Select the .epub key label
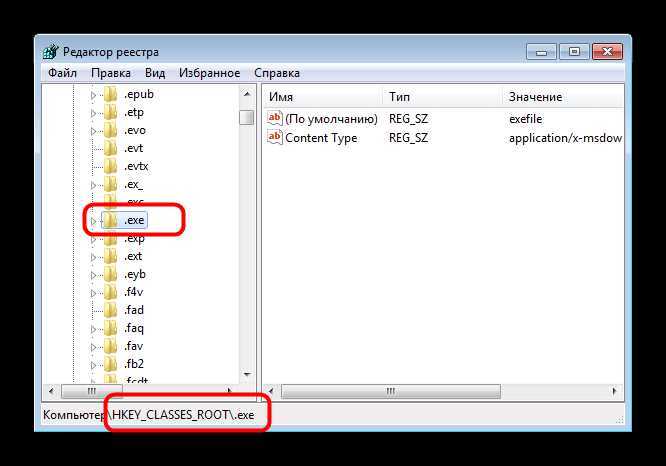The width and height of the screenshot is (666, 466). pos(138,94)
